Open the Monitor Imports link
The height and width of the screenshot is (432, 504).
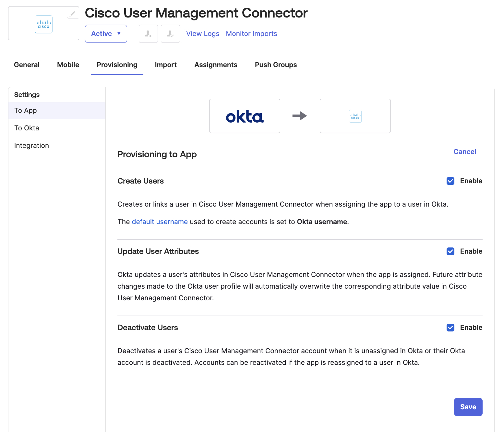[x=251, y=34]
